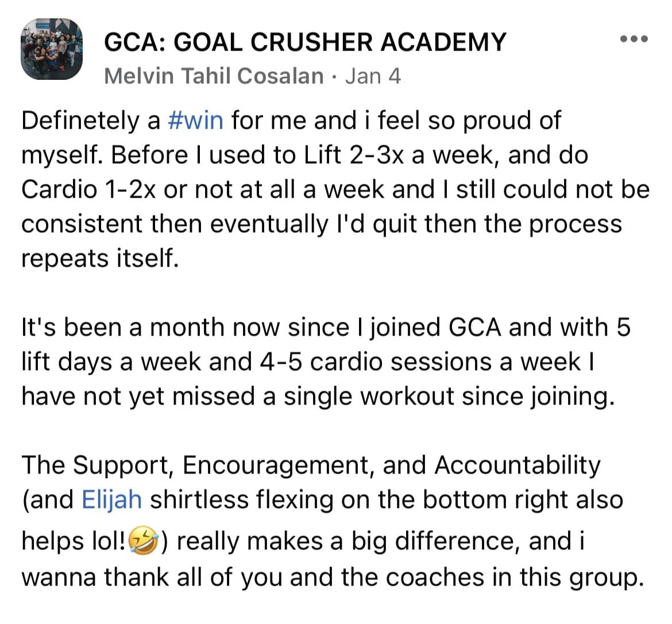Image resolution: width=672 pixels, height=624 pixels.
Task: Click the text "for me and i feel so proud of"
Action: pyautogui.click(x=396, y=121)
